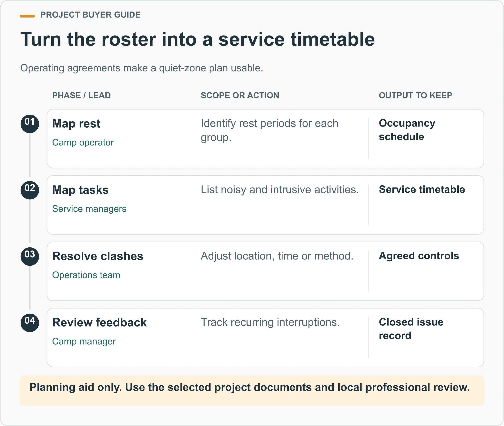The width and height of the screenshot is (504, 426).
Task: Select the 'PROJECT BUYER GUIDE' label
Action: coord(90,15)
